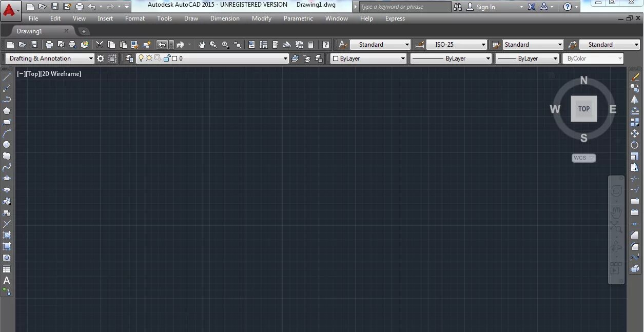
Task: Close the Drawing1 tab
Action: pyautogui.click(x=66, y=31)
